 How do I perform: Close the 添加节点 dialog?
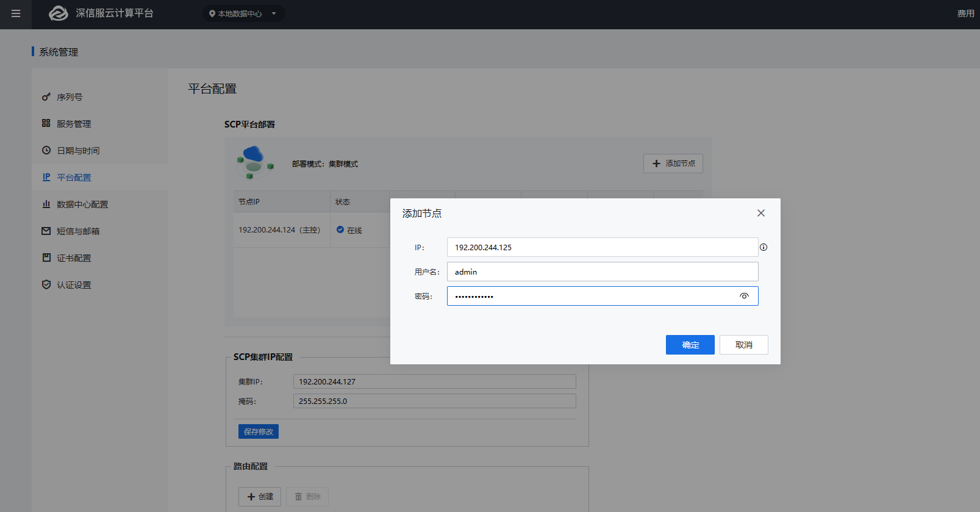[761, 213]
